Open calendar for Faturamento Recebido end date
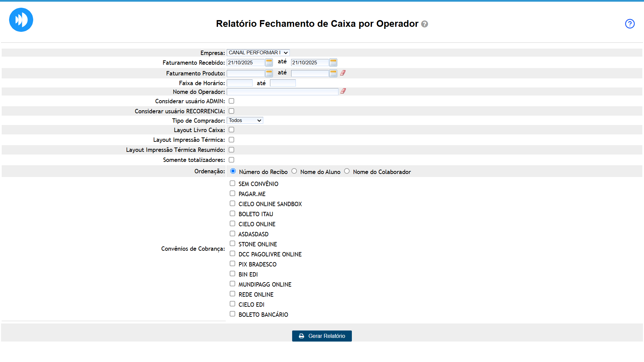This screenshot has width=644, height=362. click(x=333, y=63)
